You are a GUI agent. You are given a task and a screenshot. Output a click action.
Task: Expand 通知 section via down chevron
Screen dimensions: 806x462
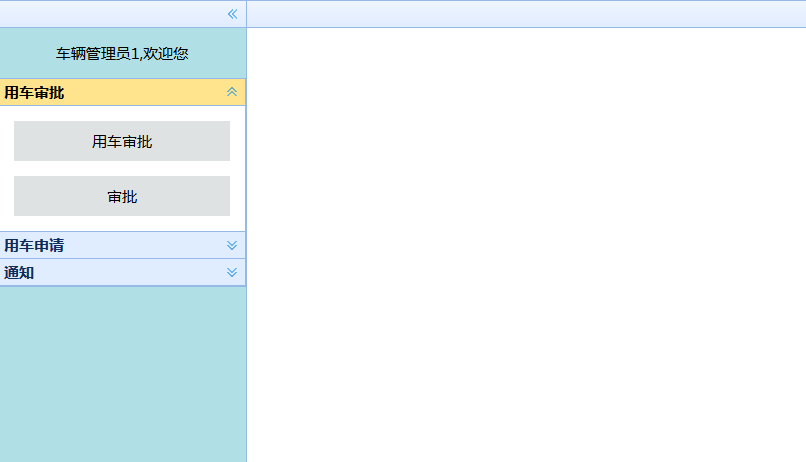[x=232, y=272]
